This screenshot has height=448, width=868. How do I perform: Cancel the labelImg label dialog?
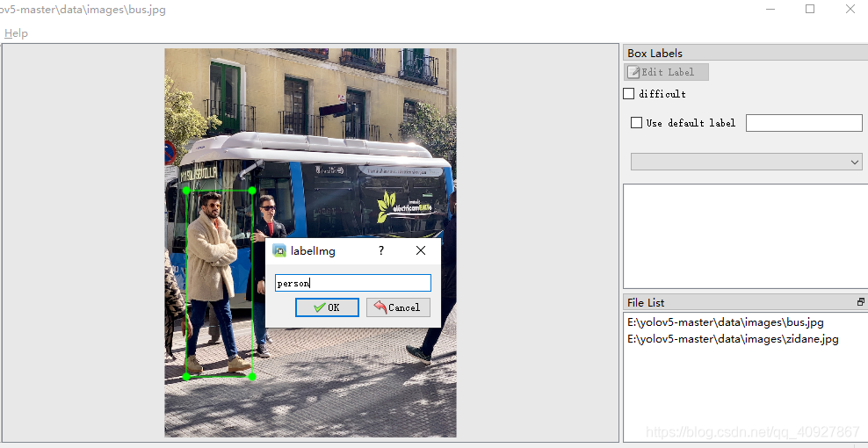click(x=398, y=307)
